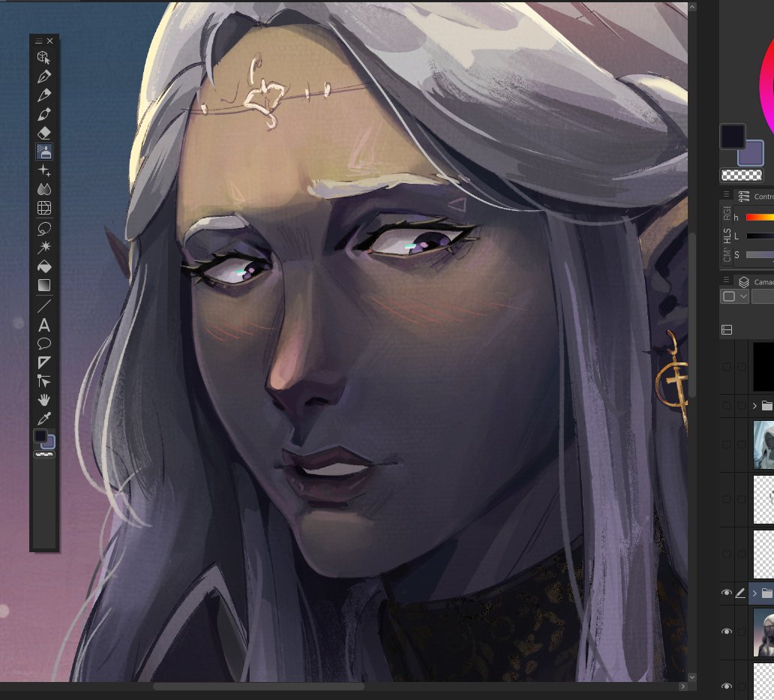Select the Blend tool
774x700 pixels.
tap(44, 190)
